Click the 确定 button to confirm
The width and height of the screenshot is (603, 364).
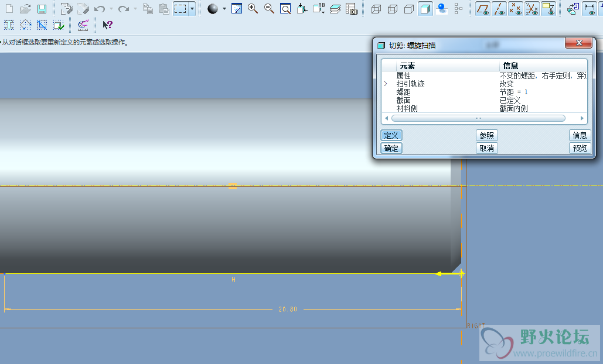(391, 148)
